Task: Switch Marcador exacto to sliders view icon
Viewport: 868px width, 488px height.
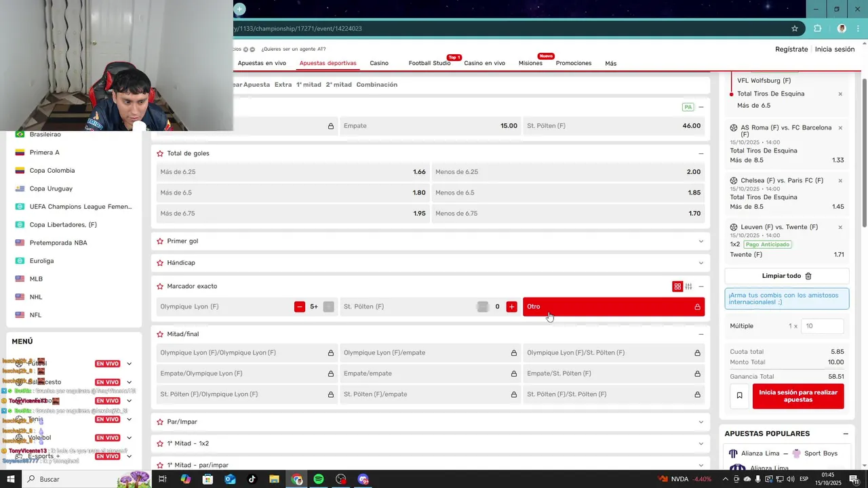Action: (688, 287)
